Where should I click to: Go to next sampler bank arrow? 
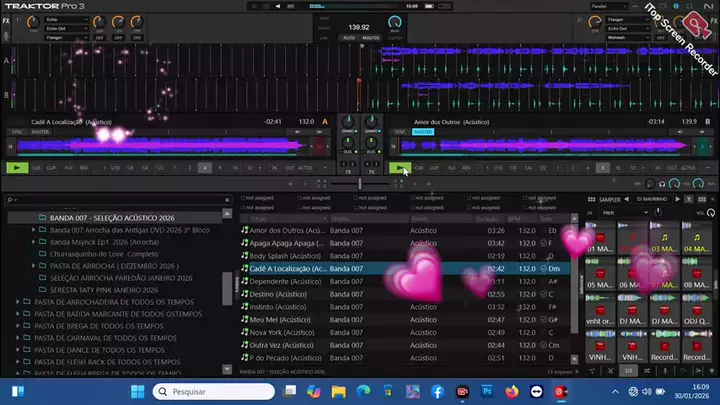[677, 199]
